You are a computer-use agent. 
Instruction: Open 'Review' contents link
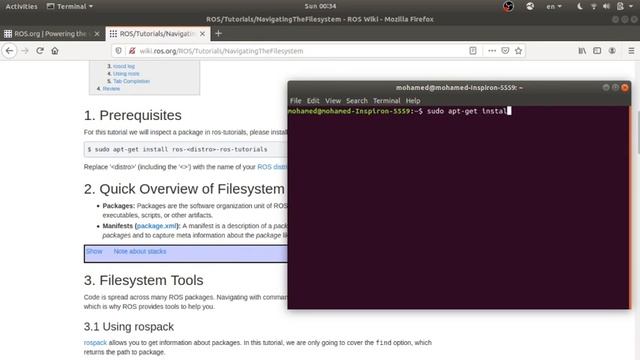tap(111, 89)
